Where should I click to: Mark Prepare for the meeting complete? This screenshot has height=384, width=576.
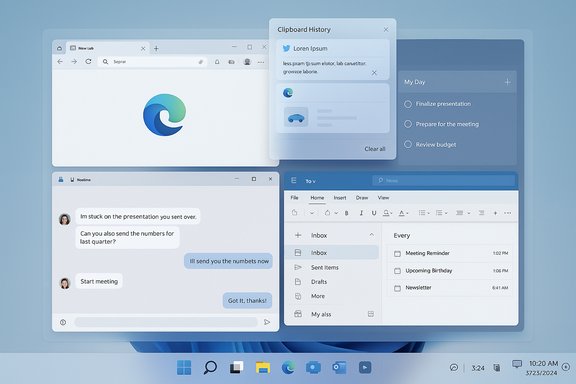tap(408, 124)
